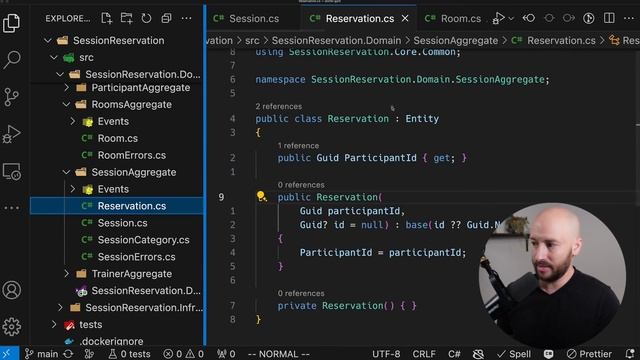The image size is (640, 360).
Task: Open Room.cs in the file tree
Action: (118, 138)
